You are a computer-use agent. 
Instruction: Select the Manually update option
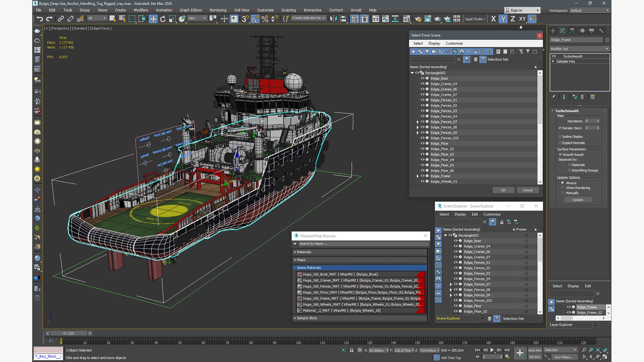coord(562,193)
